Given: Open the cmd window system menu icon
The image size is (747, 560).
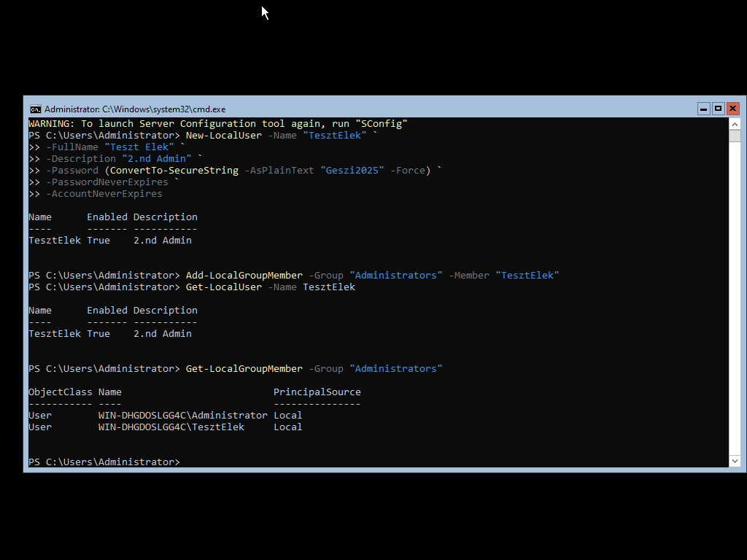Looking at the screenshot, I should tap(35, 109).
